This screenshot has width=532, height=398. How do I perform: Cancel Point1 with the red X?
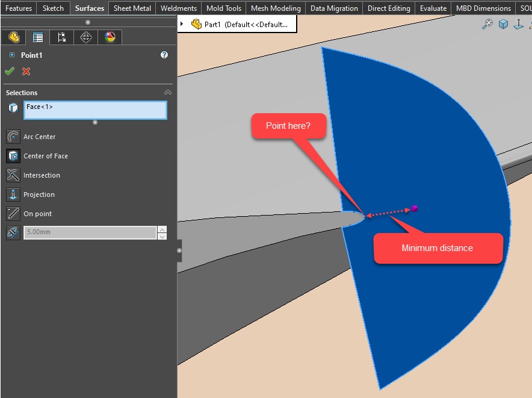point(26,71)
